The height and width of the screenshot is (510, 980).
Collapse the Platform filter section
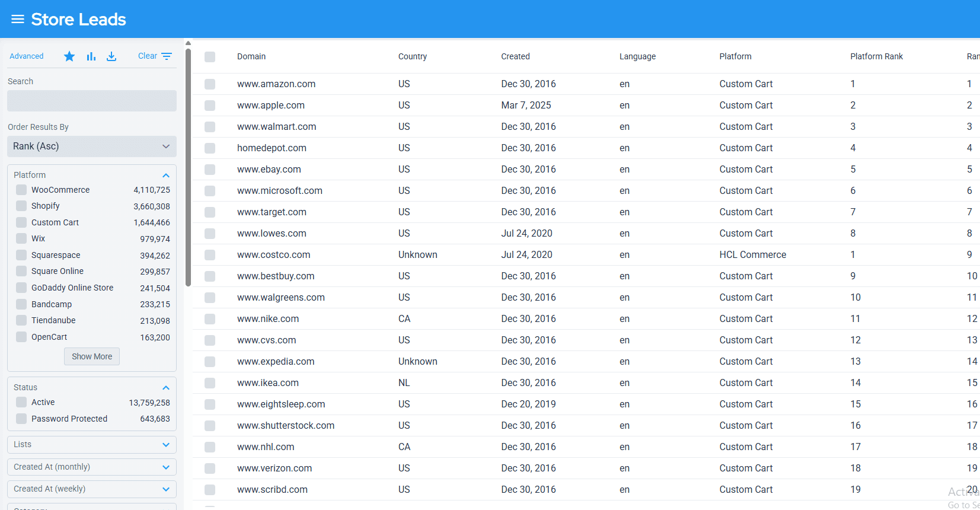166,176
